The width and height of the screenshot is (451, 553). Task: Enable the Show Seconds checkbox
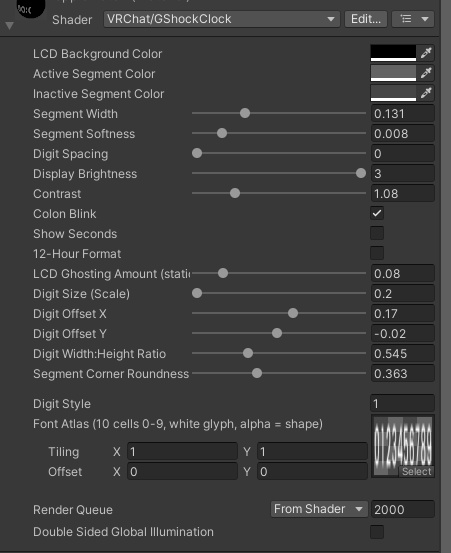[377, 233]
